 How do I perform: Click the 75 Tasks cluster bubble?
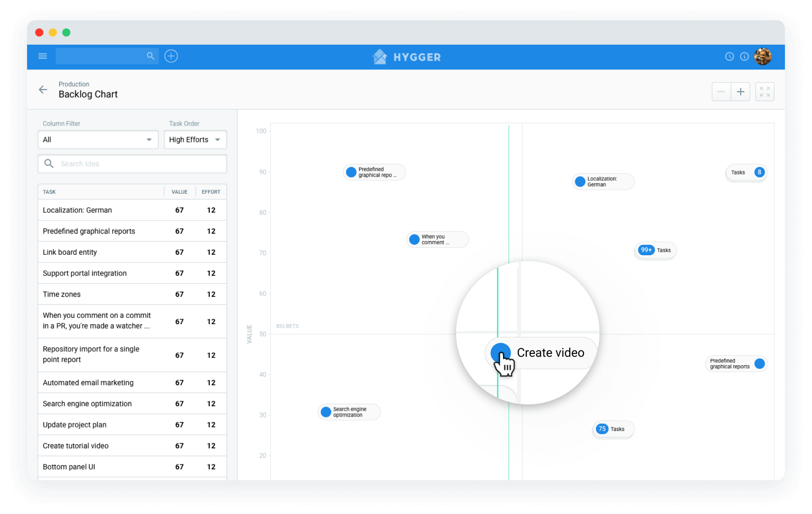[612, 429]
